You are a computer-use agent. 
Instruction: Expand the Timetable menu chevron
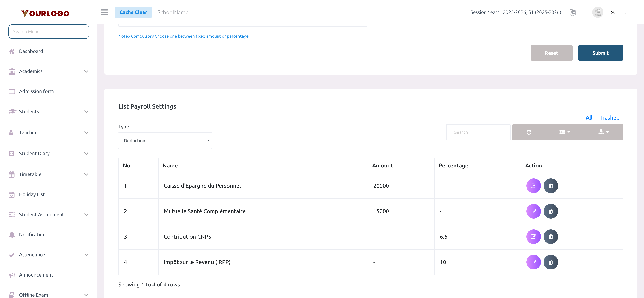pos(86,174)
